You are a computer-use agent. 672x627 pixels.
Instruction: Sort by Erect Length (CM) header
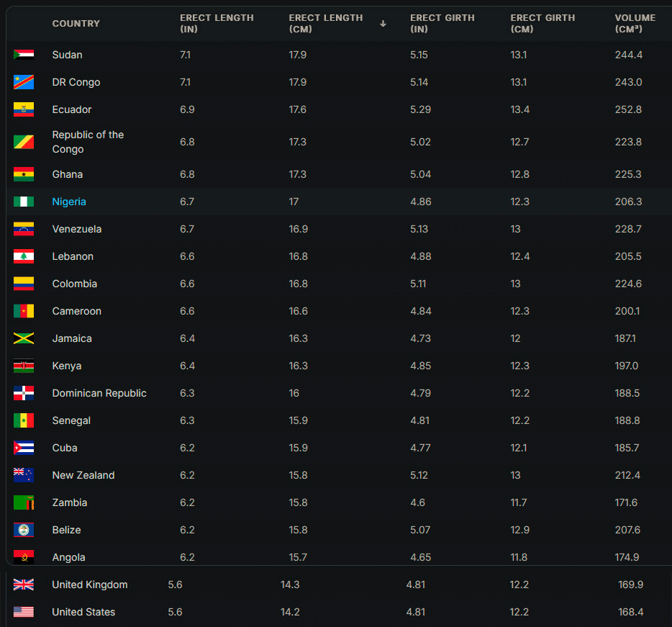point(326,23)
